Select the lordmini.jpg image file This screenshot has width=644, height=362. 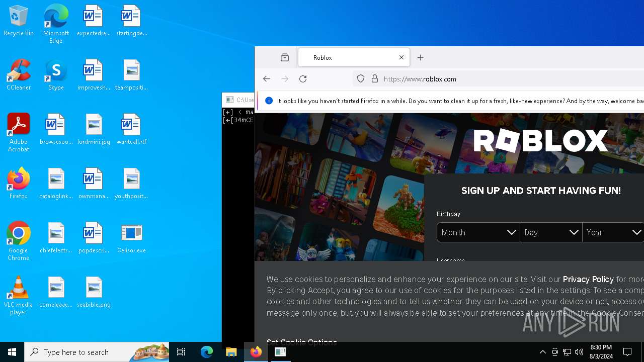(93, 130)
